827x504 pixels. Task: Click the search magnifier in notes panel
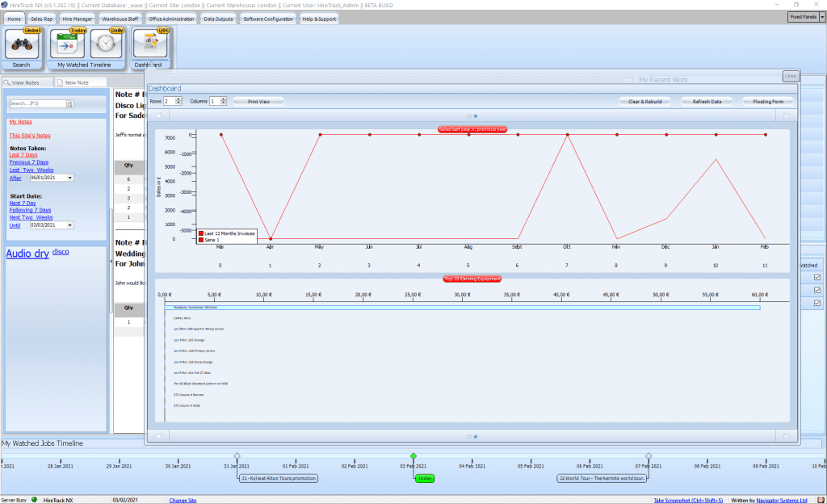click(x=69, y=104)
